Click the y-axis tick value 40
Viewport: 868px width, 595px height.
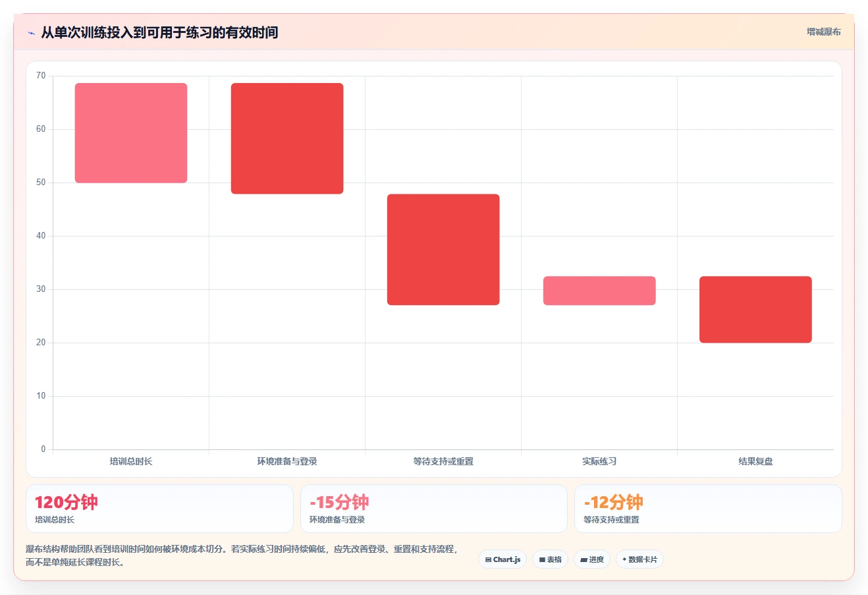coord(41,236)
